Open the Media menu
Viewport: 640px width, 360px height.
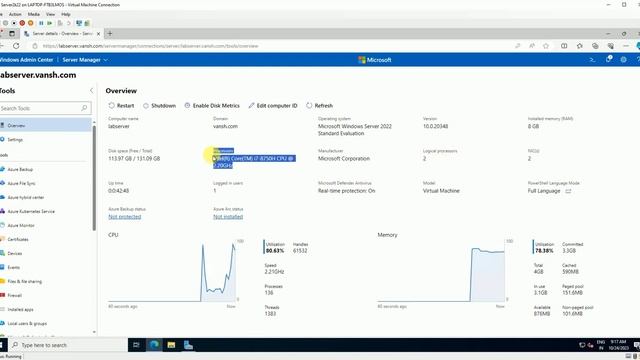(33, 14)
